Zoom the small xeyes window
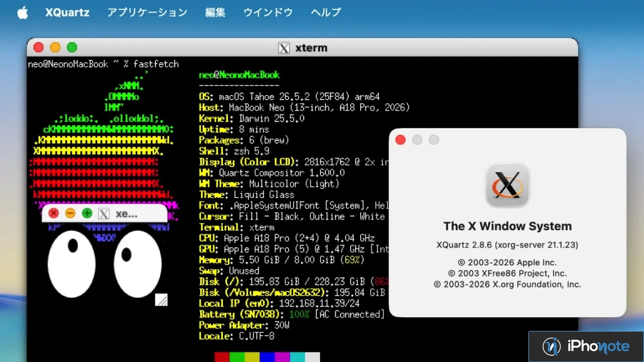Image resolution: width=644 pixels, height=362 pixels. point(87,213)
